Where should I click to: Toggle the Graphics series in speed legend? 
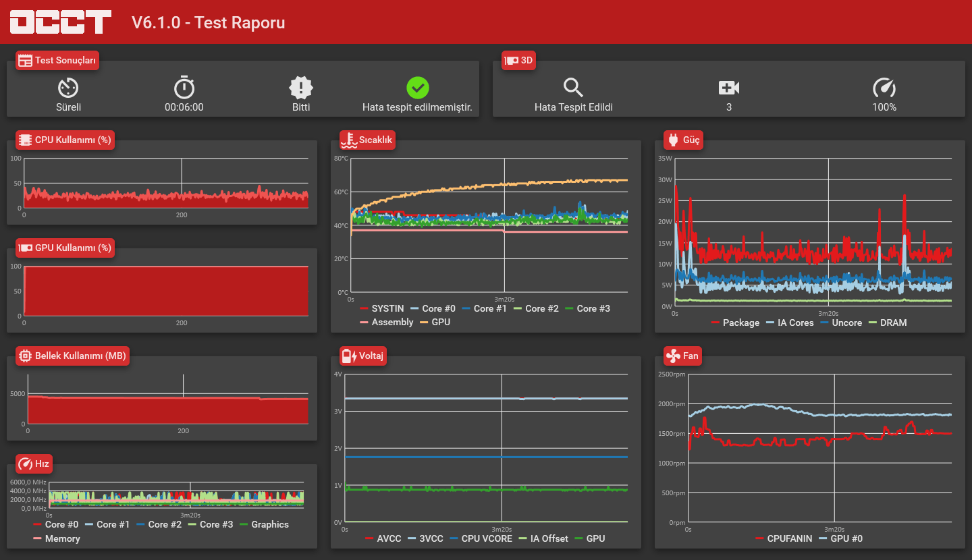coord(263,524)
